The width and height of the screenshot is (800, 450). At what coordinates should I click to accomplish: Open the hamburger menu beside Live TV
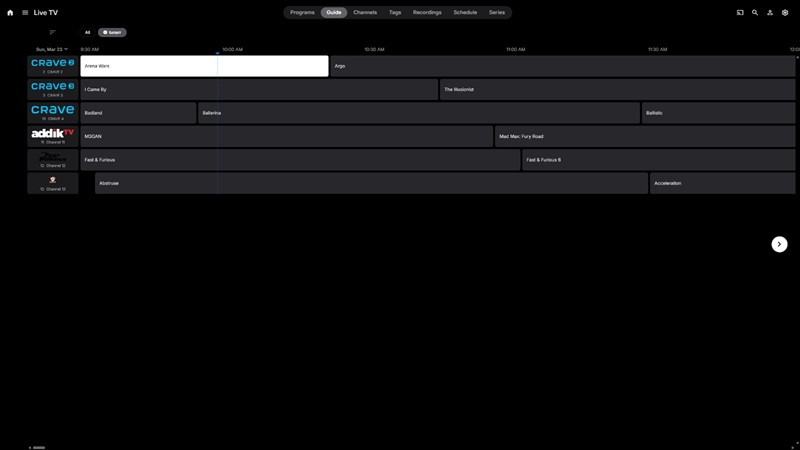(x=25, y=13)
